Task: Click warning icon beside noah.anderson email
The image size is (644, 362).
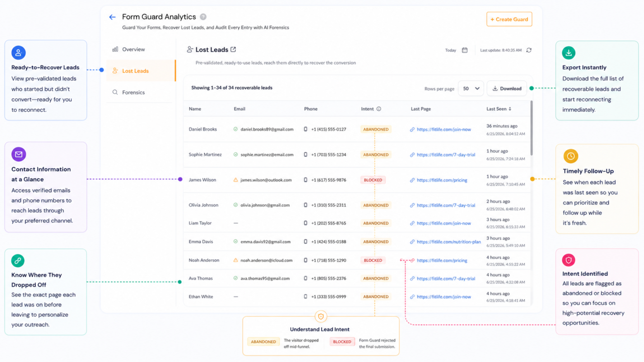Action: 236,260
